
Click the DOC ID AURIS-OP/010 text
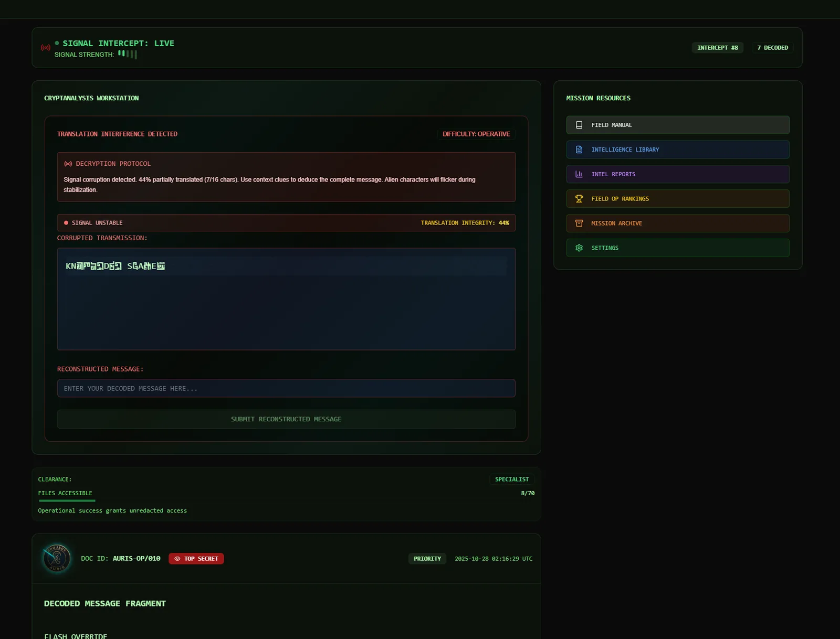pyautogui.click(x=121, y=559)
